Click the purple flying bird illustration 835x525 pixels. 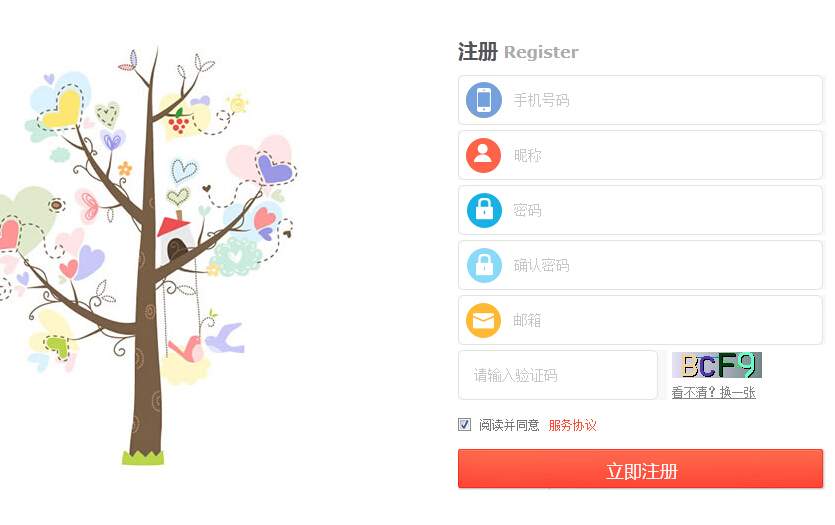[226, 339]
